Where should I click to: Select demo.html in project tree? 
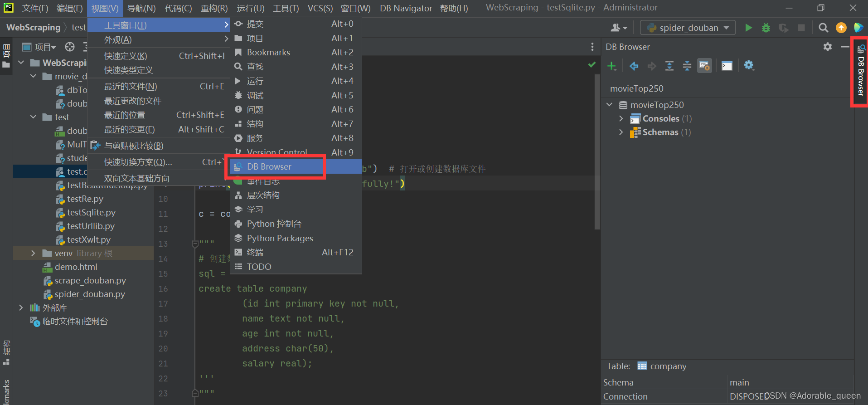pyautogui.click(x=76, y=267)
